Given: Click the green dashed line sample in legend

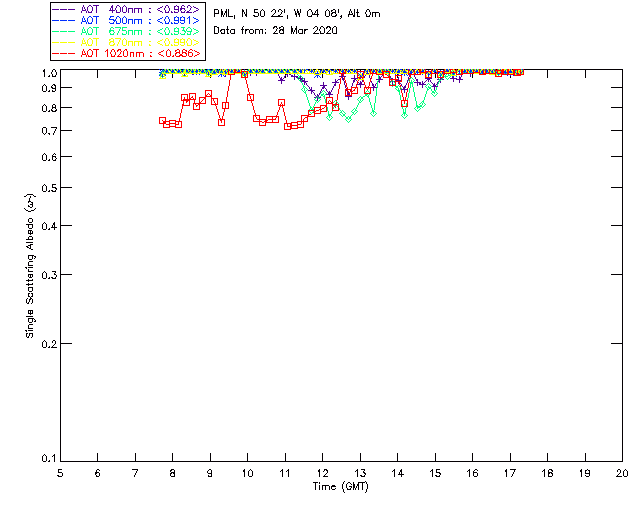Looking at the screenshot, I should [x=64, y=31].
